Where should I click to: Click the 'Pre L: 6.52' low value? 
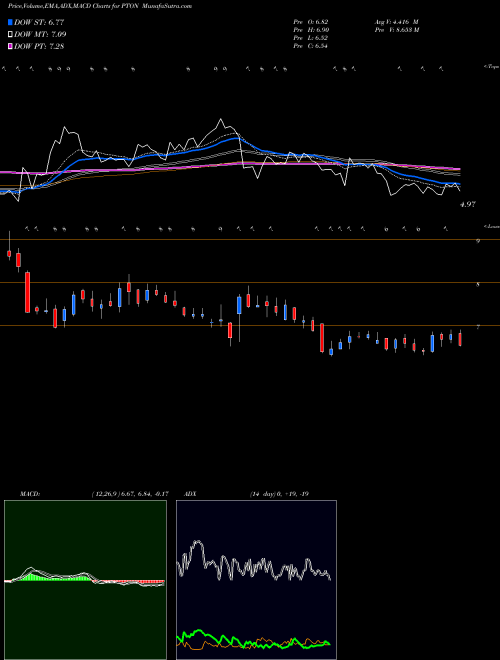(x=311, y=38)
